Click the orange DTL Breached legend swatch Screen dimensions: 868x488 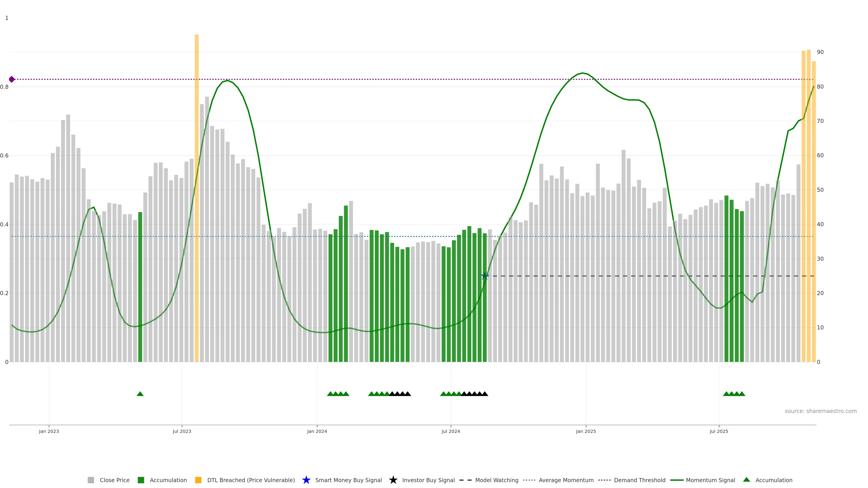click(198, 480)
